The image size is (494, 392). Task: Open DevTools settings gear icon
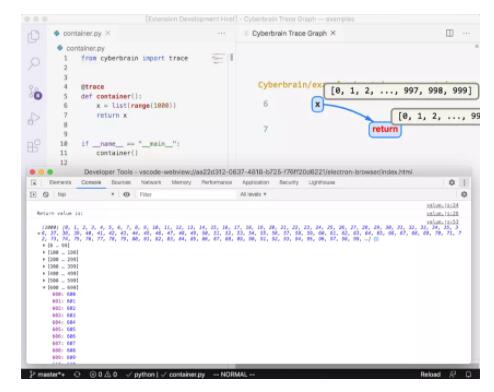452,182
